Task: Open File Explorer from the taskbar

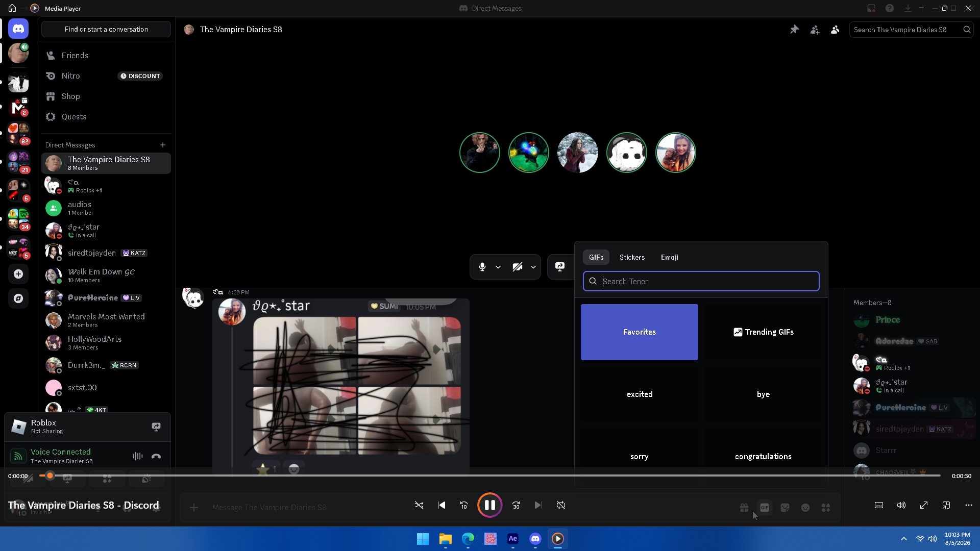Action: tap(446, 539)
